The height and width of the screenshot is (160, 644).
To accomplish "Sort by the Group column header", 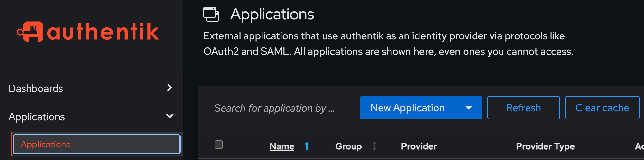I will (348, 146).
